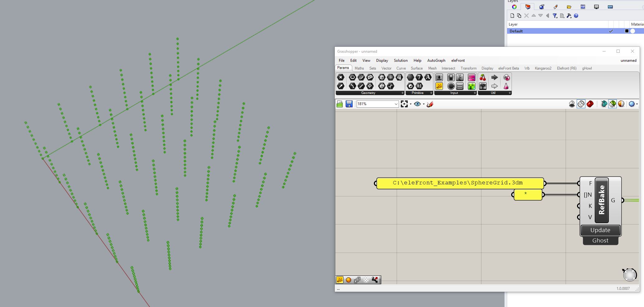Viewport: 644px width, 307px height.
Task: Click the layer filter funnel icon
Action: 555,16
